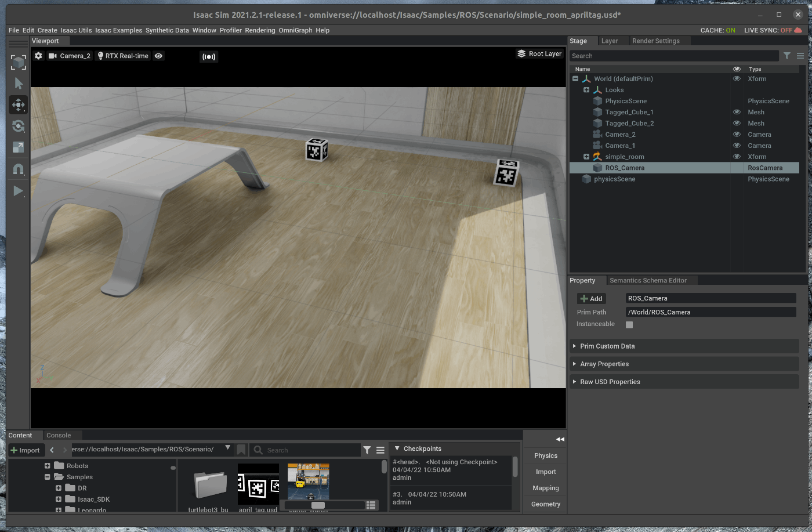Image resolution: width=812 pixels, height=532 pixels.
Task: Click the Root Layer indicator
Action: 539,53
